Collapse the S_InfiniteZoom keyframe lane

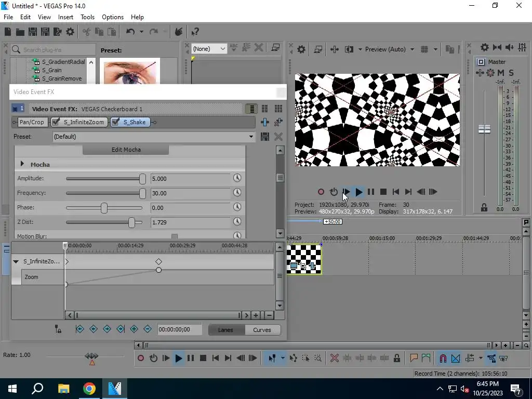[16, 262]
